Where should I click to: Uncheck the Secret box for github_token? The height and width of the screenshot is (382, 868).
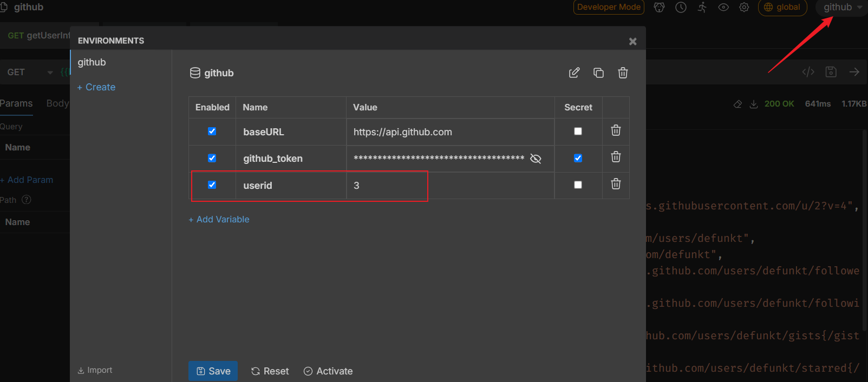point(578,158)
